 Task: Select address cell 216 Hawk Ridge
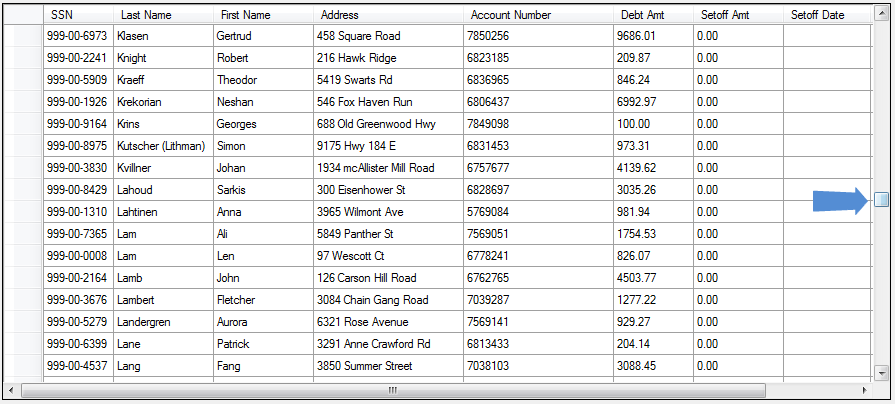(388, 58)
